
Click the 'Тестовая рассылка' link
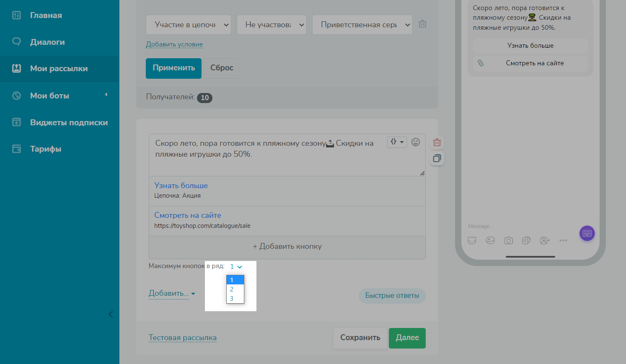coord(182,338)
